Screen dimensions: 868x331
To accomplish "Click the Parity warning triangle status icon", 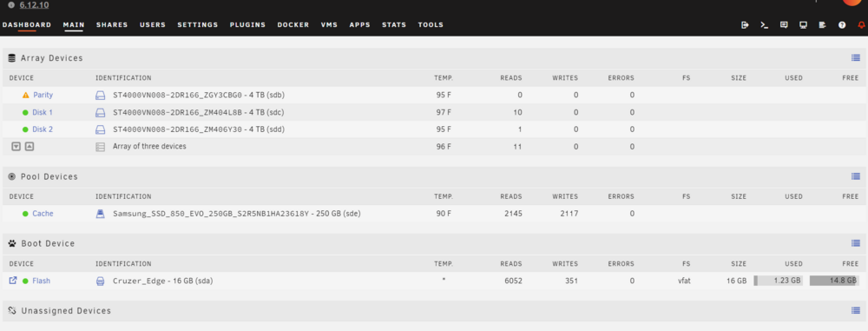I will [25, 96].
